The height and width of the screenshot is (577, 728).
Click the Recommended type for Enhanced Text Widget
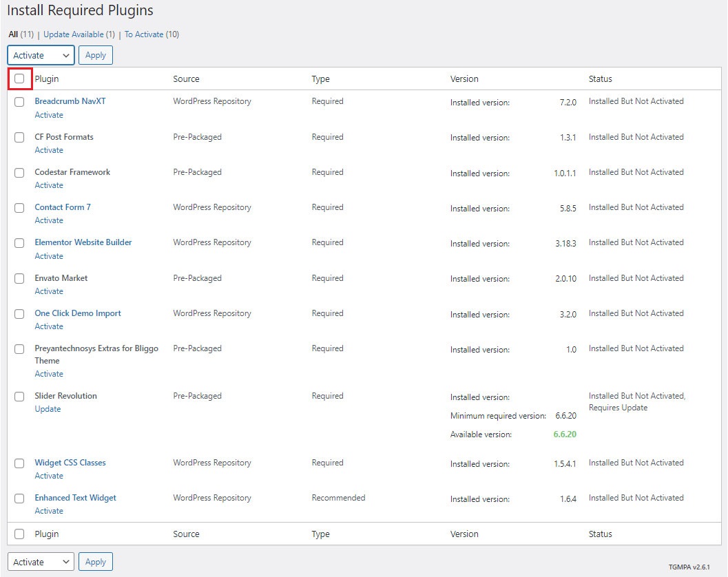338,498
